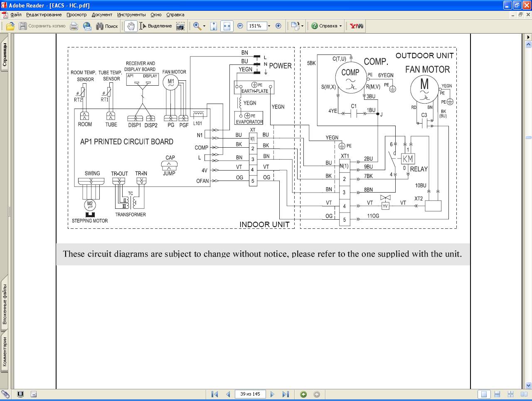
Task: Click the vertical scrollbar thumb
Action: pyautogui.click(x=528, y=137)
